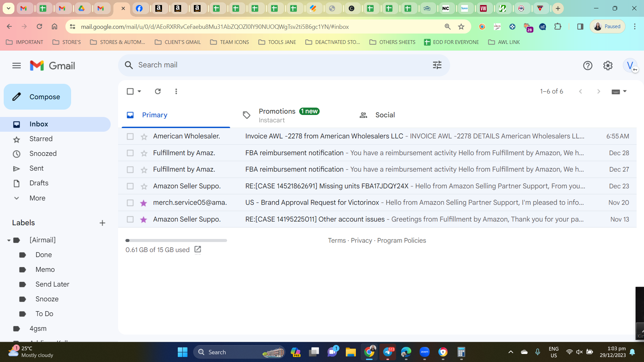The image size is (644, 362).
Task: Open the more options three-dot menu above inbox
Action: (176, 91)
